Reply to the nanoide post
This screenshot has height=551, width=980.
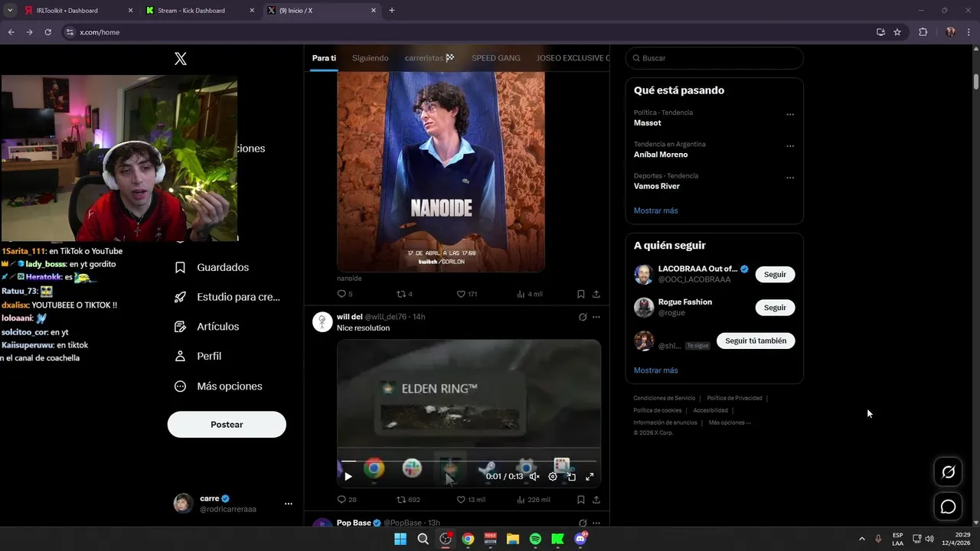pos(345,294)
